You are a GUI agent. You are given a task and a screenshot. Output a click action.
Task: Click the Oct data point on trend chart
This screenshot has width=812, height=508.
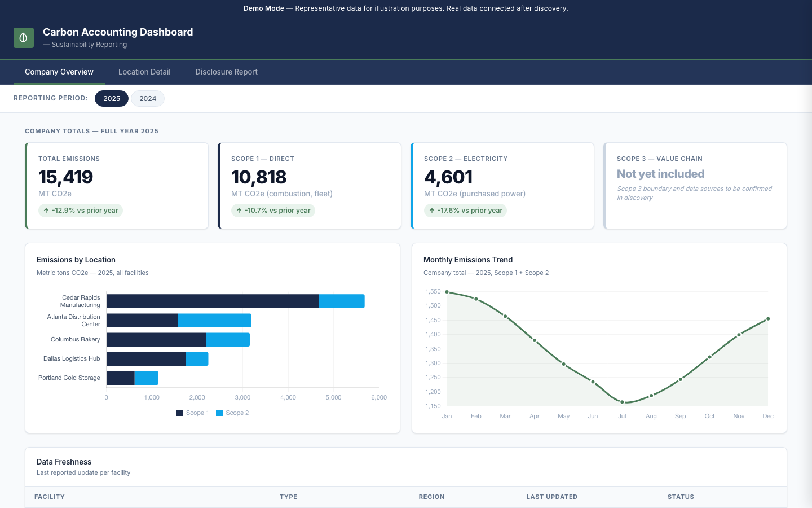tap(709, 357)
